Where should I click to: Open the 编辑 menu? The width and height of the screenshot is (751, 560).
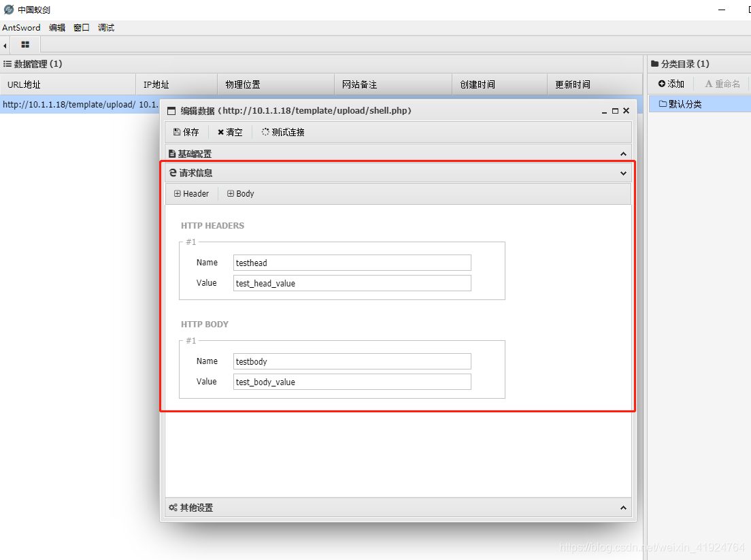click(57, 28)
